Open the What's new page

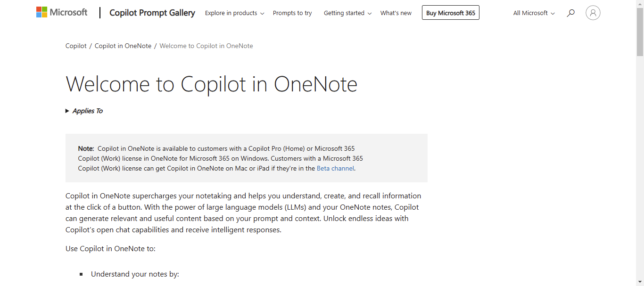[396, 13]
